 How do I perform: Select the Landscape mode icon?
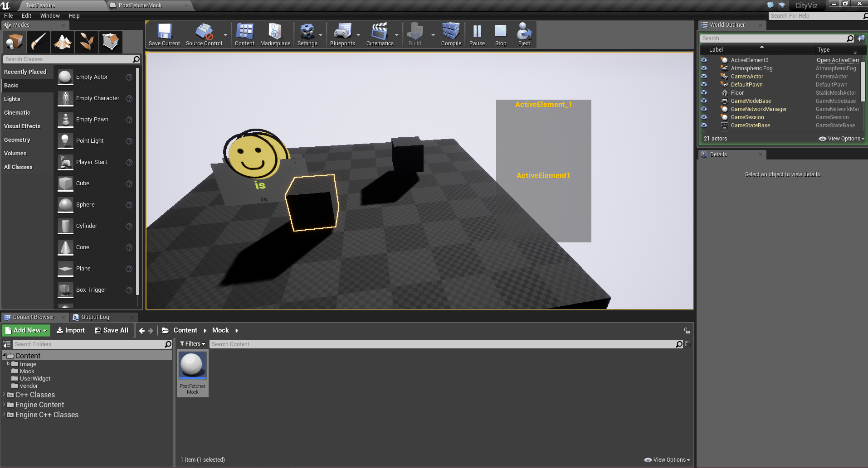click(62, 42)
